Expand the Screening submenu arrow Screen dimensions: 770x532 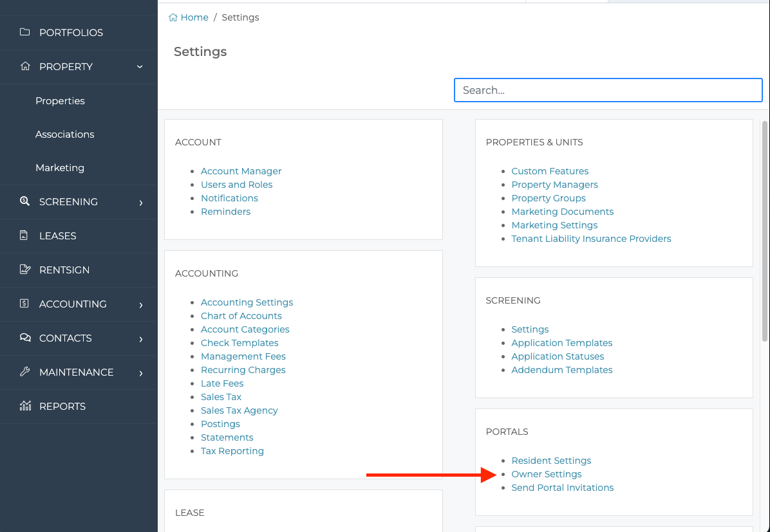click(x=141, y=202)
